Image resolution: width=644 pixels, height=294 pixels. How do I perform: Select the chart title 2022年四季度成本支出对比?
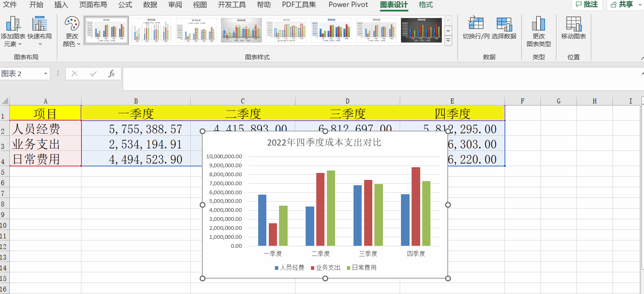(324, 142)
